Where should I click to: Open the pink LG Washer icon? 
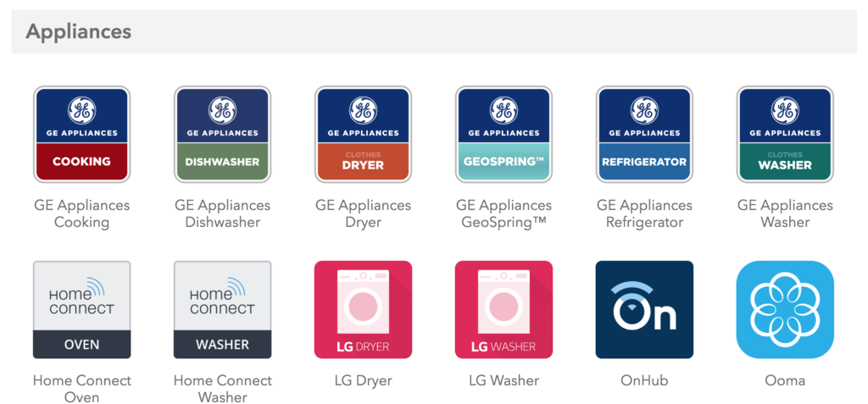504,310
